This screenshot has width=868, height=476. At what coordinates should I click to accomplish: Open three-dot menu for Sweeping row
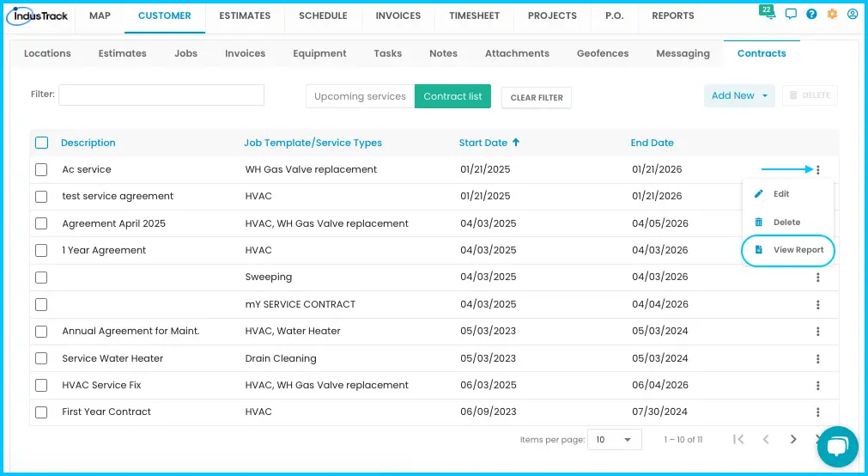pos(817,277)
